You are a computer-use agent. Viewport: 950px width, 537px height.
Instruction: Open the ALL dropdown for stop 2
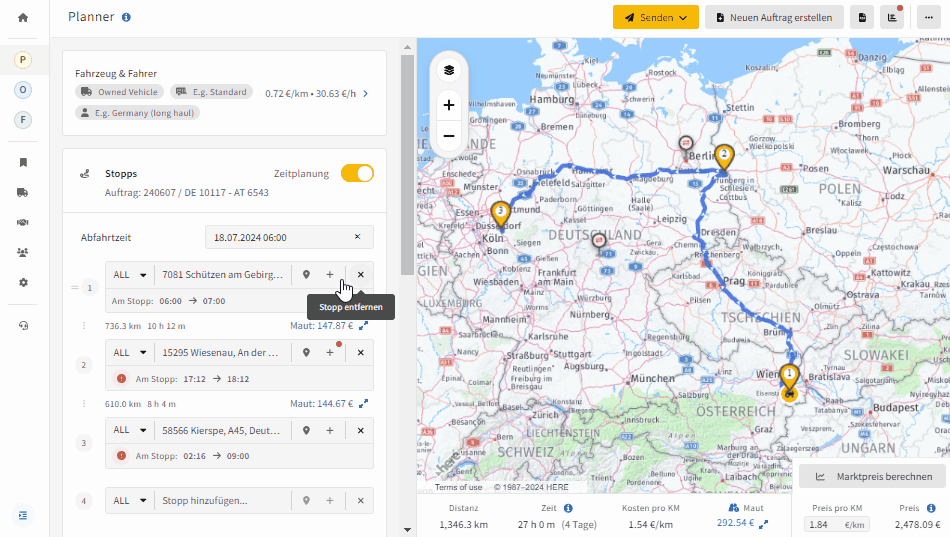tap(130, 352)
